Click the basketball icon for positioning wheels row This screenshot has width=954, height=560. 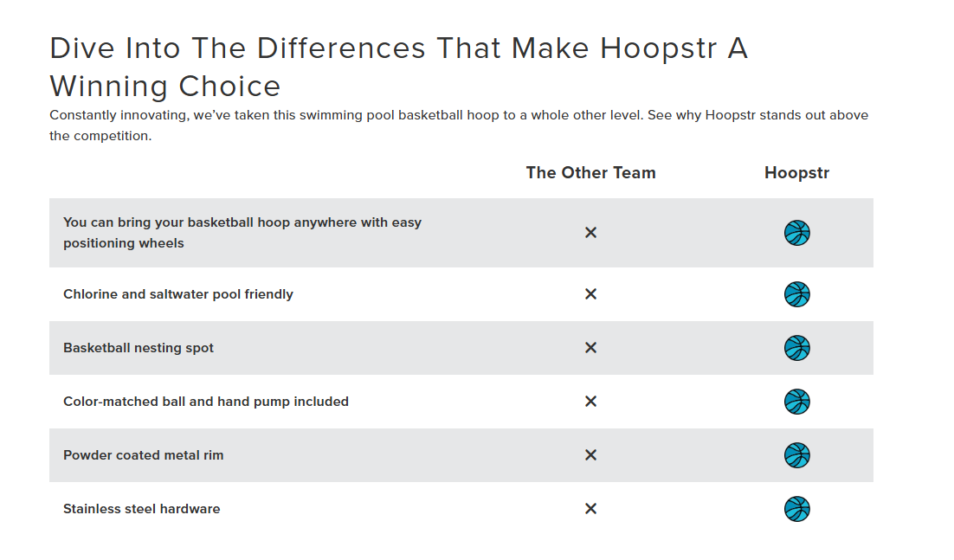tap(796, 233)
